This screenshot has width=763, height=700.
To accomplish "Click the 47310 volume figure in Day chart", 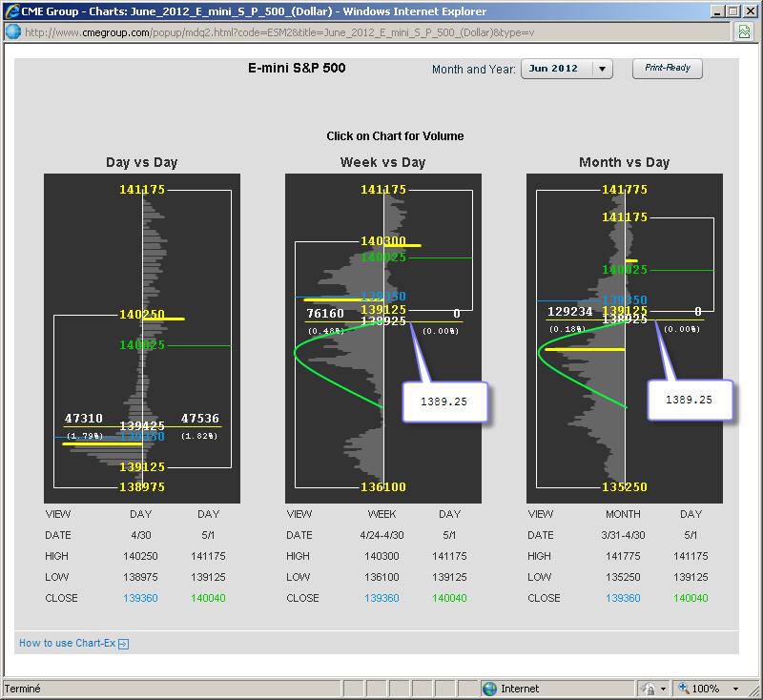I will tap(84, 419).
